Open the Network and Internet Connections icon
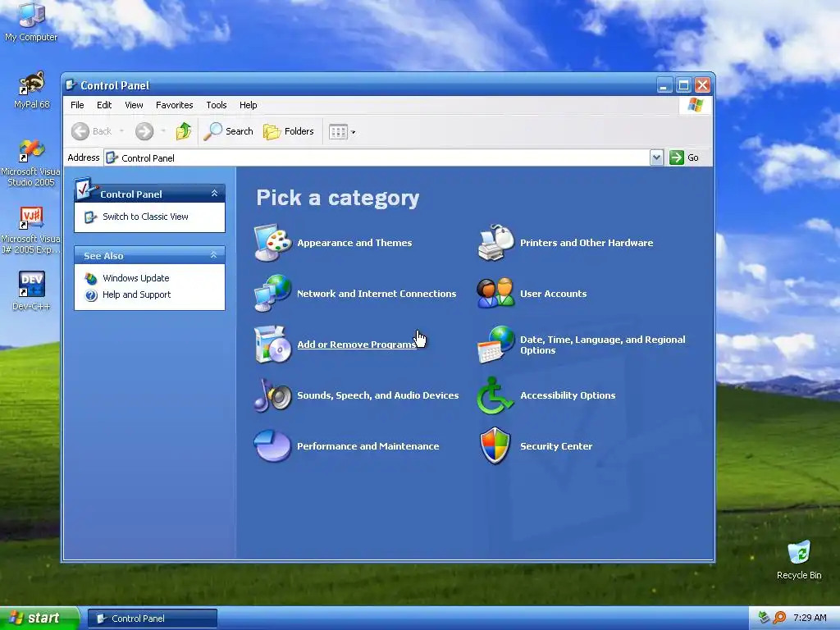The image size is (840, 630). [x=272, y=293]
